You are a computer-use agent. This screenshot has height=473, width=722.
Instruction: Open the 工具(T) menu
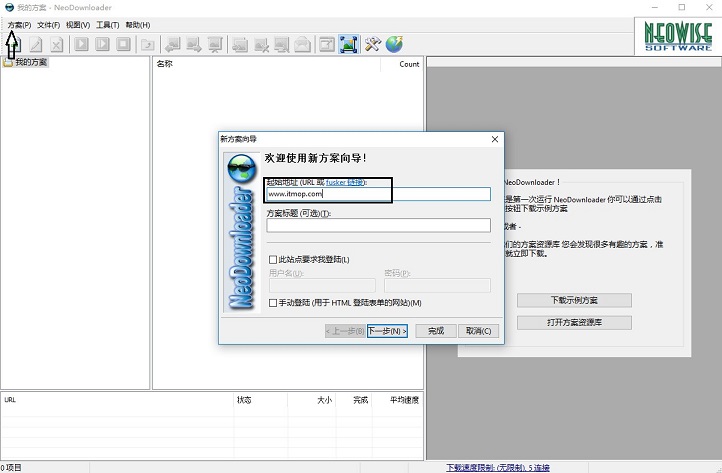107,25
